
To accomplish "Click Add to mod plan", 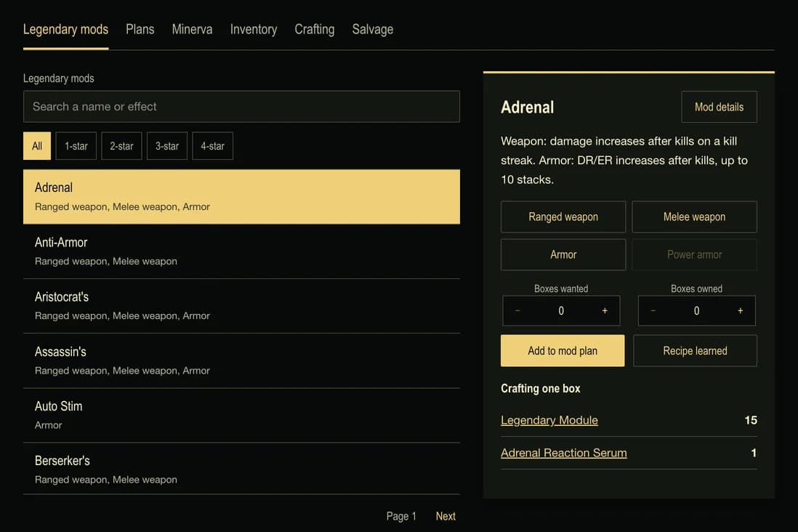I will (563, 351).
